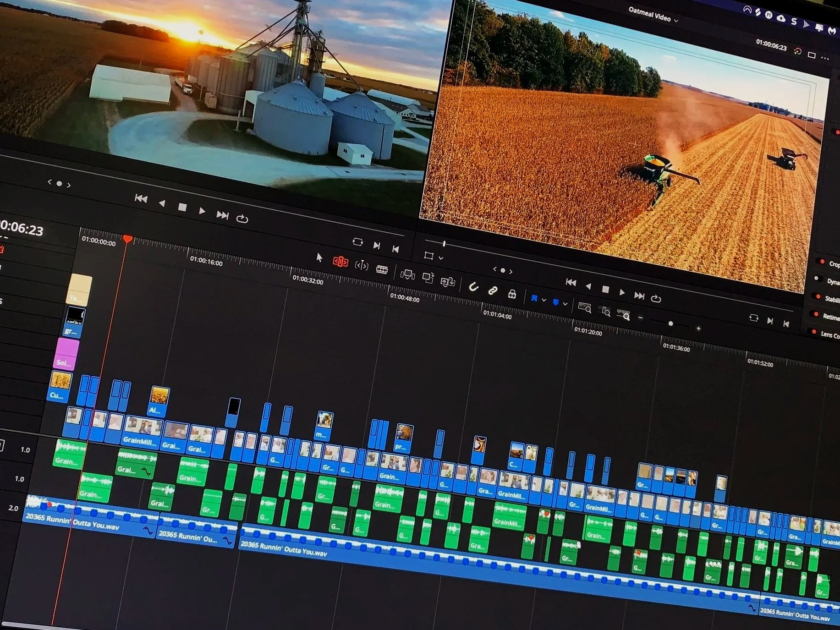Click the Malwarebytes M menu bar icon
Screen dimensions: 840x630
(832, 31)
